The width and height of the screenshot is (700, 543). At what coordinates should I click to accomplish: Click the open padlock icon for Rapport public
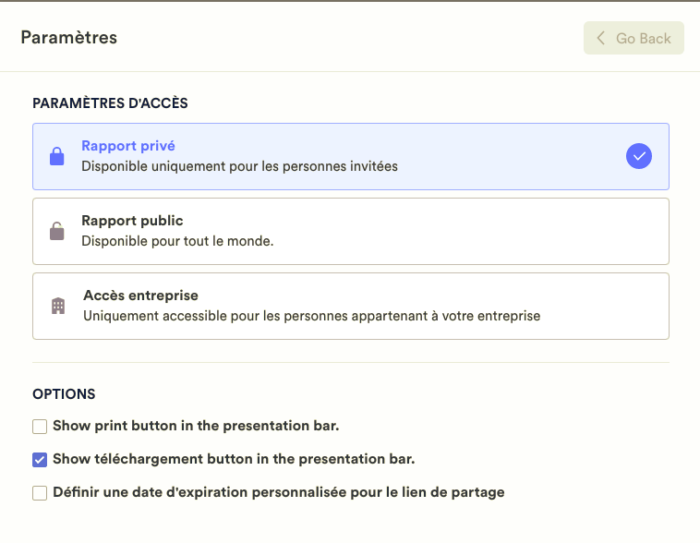(x=57, y=231)
